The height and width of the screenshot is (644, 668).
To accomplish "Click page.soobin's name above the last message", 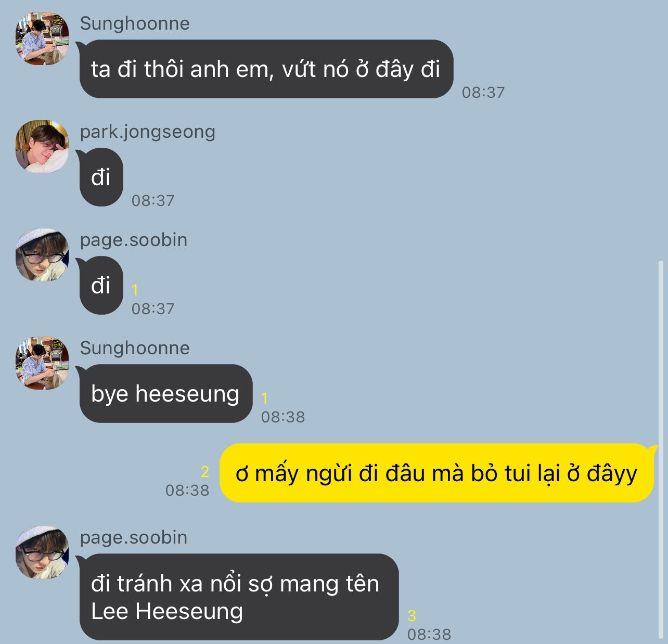I will coord(134,537).
